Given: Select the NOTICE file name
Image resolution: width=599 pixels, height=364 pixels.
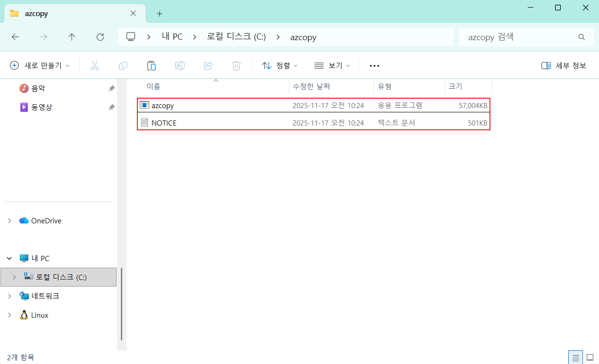Looking at the screenshot, I should 164,123.
